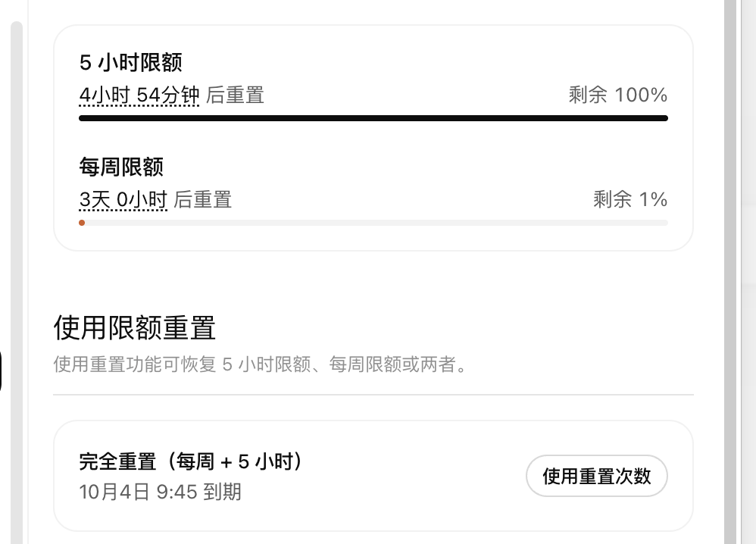Image resolution: width=756 pixels, height=544 pixels.
Task: Select the 每周限额 heading
Action: click(x=121, y=167)
